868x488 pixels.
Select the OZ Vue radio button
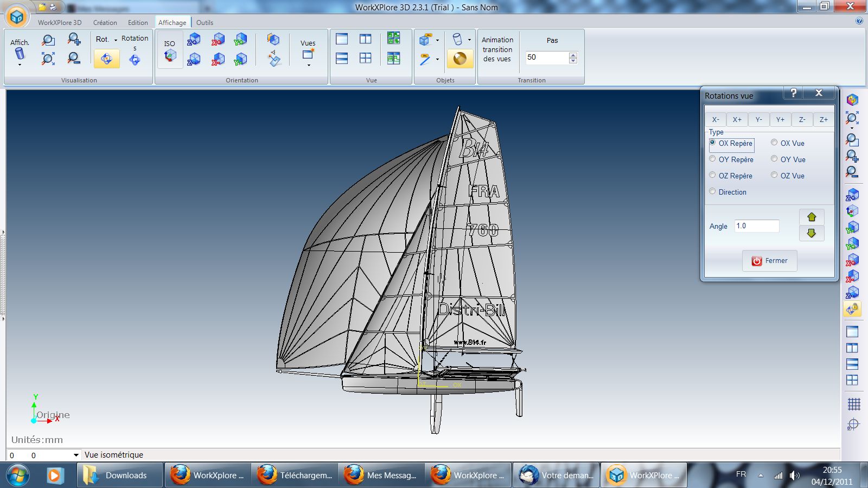[x=774, y=175]
